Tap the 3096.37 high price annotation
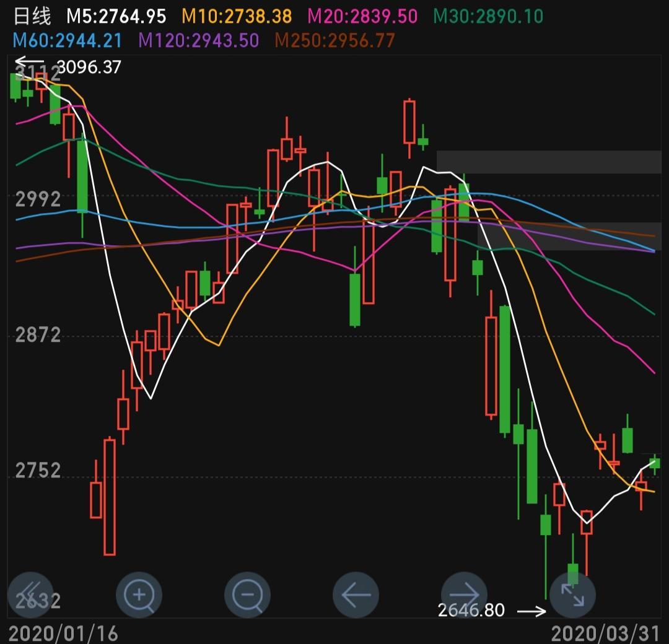Viewport: 669px width, 644px height. pyautogui.click(x=89, y=67)
